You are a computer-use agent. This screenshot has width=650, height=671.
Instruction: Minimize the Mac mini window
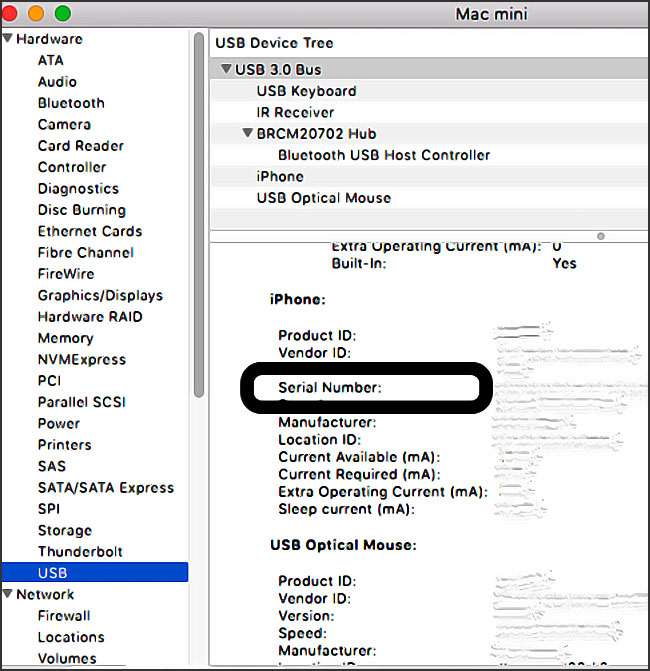(36, 13)
